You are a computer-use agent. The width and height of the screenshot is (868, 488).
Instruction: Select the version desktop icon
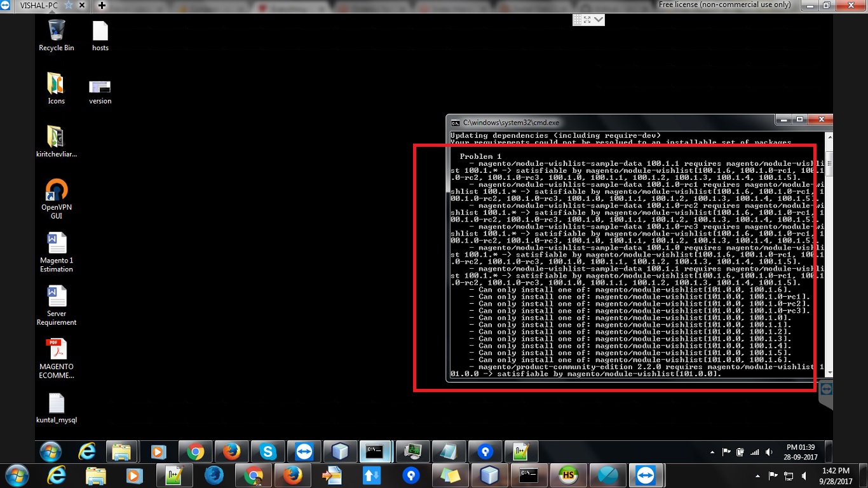pos(100,91)
